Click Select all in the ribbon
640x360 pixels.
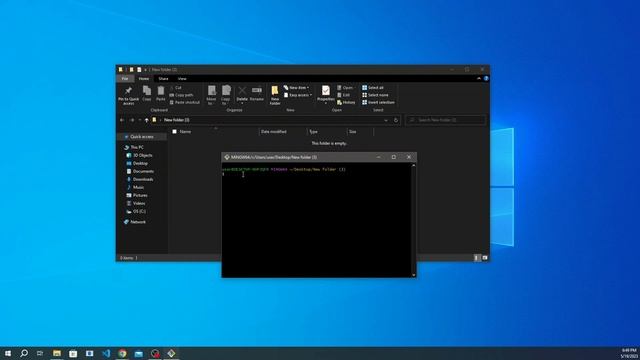373,88
